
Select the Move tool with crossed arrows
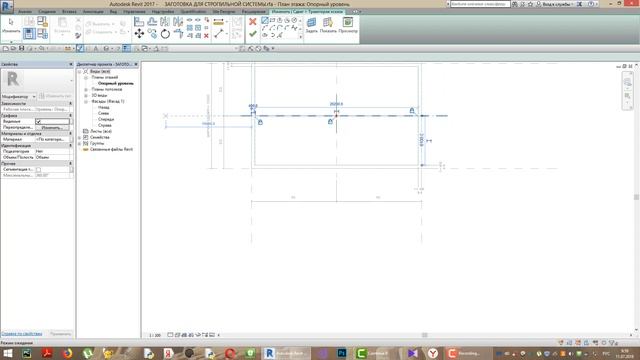coord(139,33)
